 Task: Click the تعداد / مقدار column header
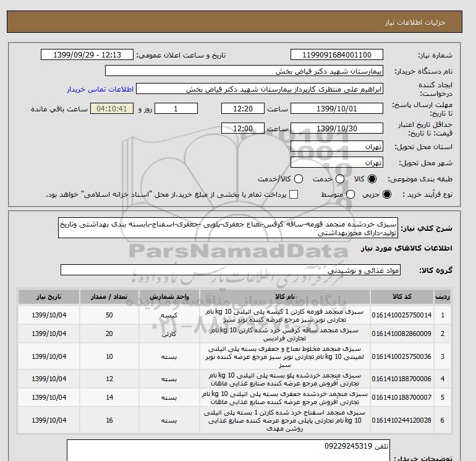(109, 296)
